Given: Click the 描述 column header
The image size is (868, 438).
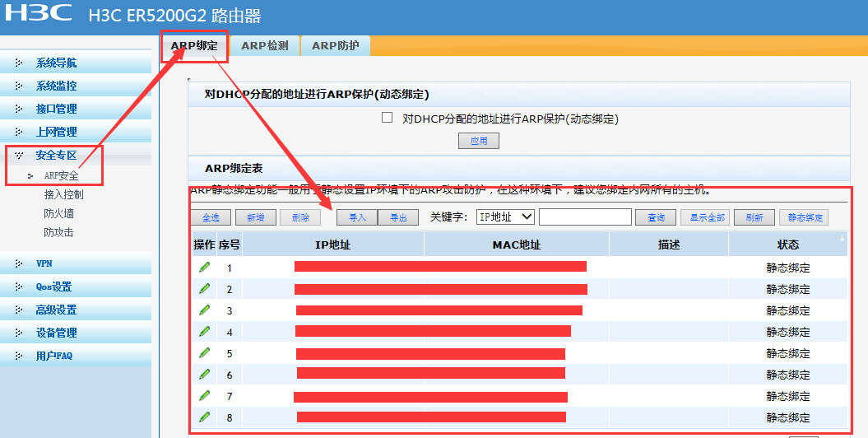Looking at the screenshot, I should click(x=669, y=245).
